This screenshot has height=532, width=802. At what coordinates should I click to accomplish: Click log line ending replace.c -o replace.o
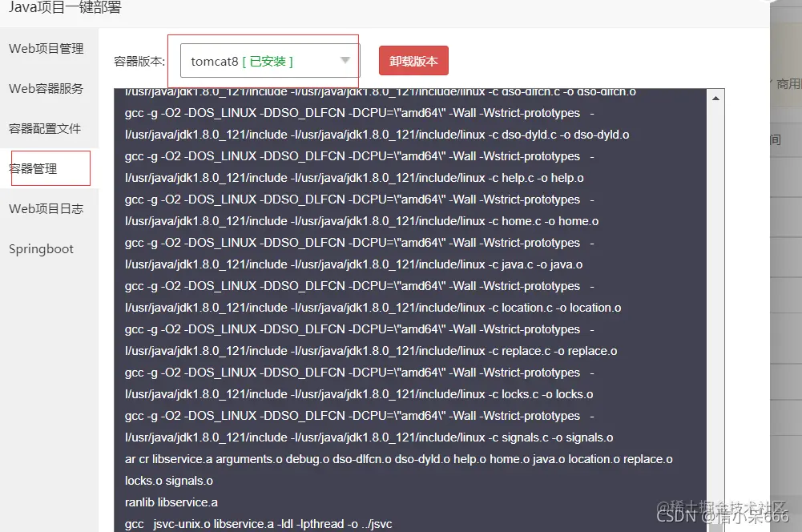371,351
